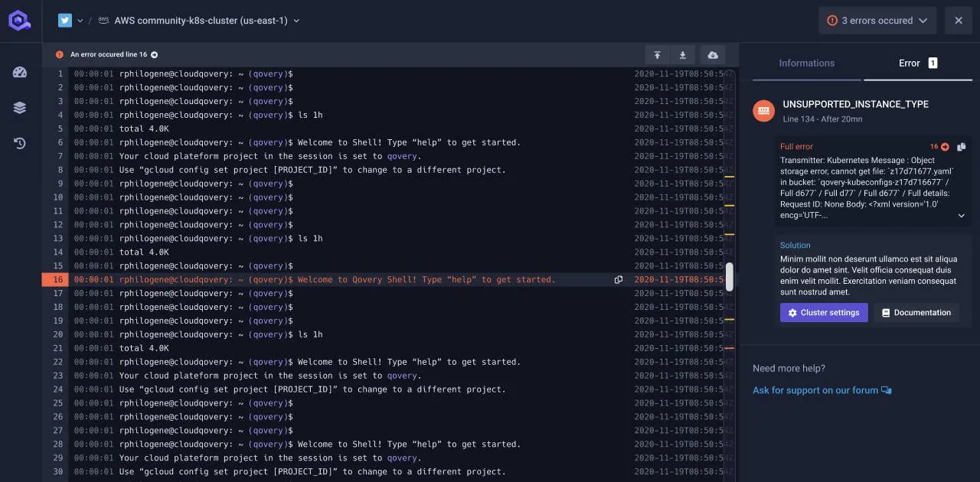Click the cloud download icon in log toolbar
980x482 pixels.
tap(712, 55)
